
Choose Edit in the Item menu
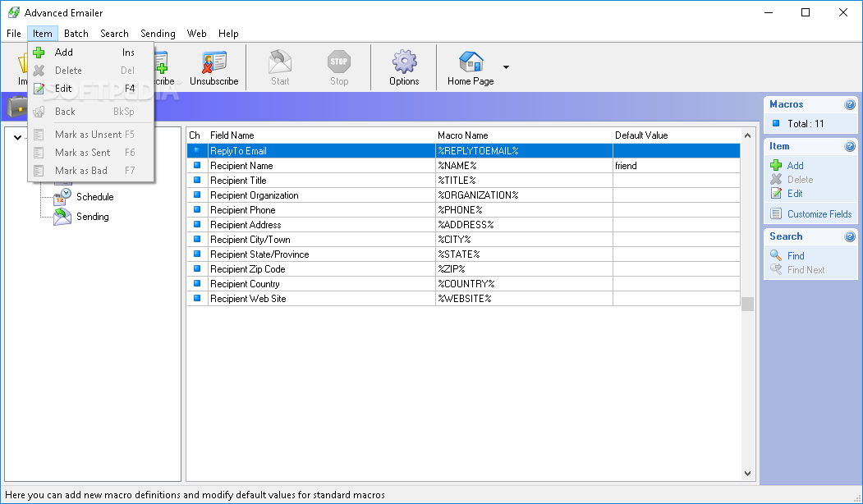(91, 89)
